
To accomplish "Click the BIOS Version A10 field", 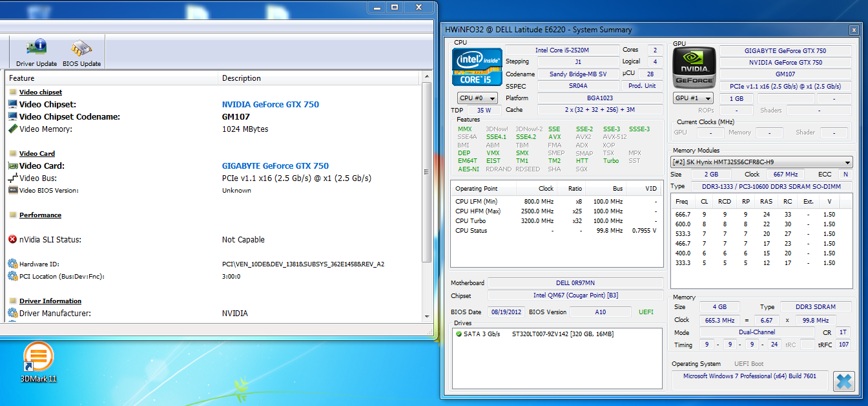I will 600,312.
